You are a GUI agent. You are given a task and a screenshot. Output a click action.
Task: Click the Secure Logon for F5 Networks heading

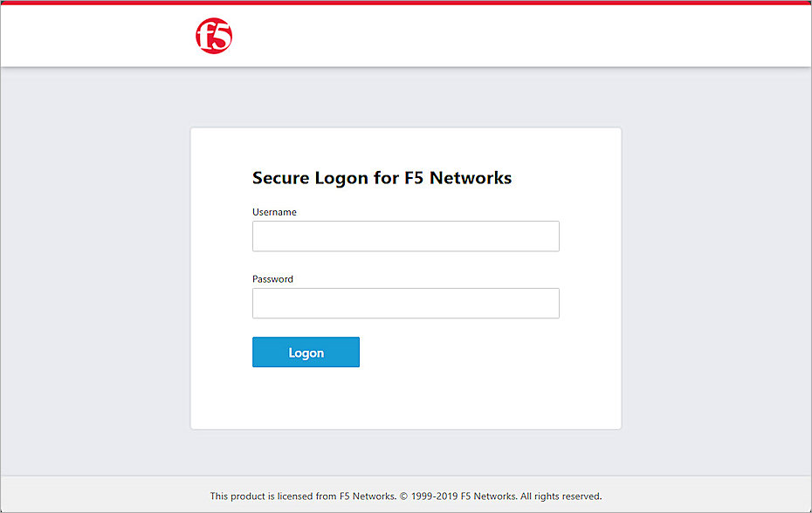[382, 177]
